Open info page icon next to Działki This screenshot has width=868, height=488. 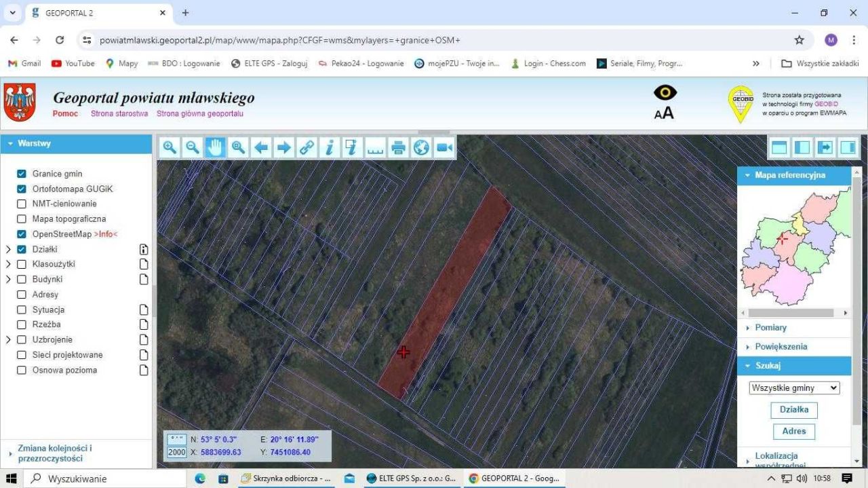(144, 249)
